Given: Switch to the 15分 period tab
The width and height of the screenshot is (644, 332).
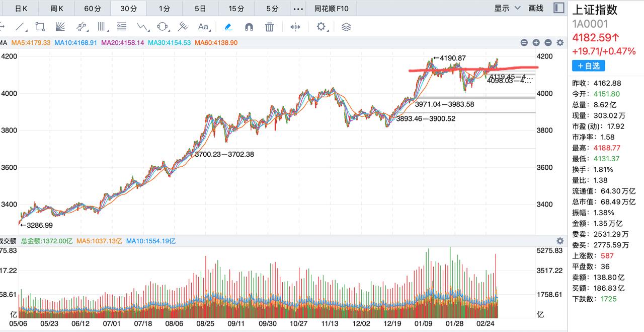Looking at the screenshot, I should pyautogui.click(x=236, y=8).
